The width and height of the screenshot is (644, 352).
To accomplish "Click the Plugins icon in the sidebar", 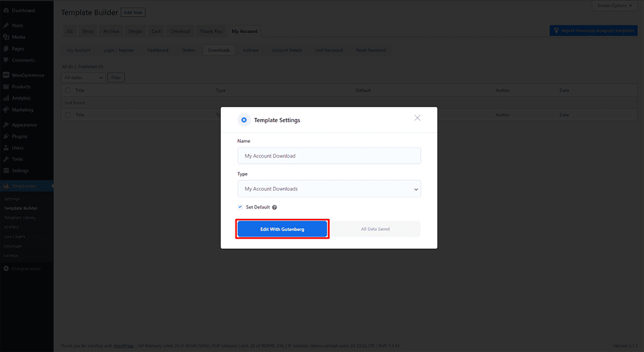I will pos(6,136).
